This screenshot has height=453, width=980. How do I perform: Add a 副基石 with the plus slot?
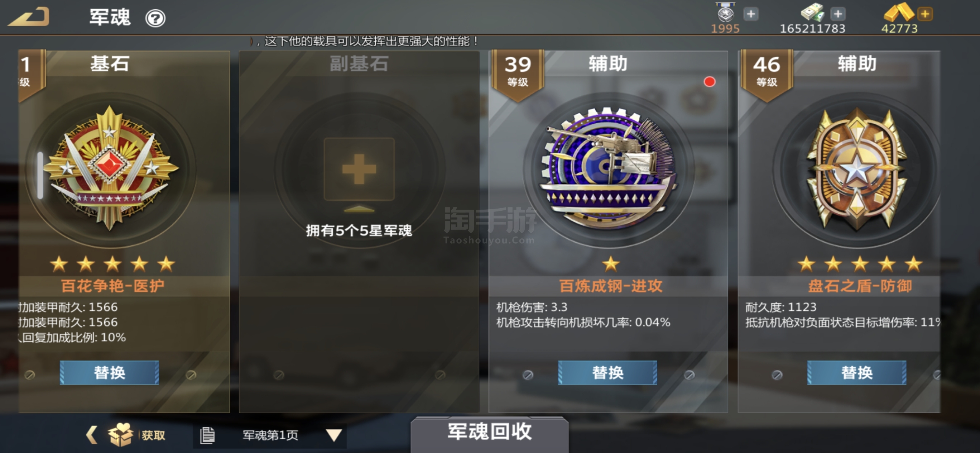pyautogui.click(x=359, y=169)
